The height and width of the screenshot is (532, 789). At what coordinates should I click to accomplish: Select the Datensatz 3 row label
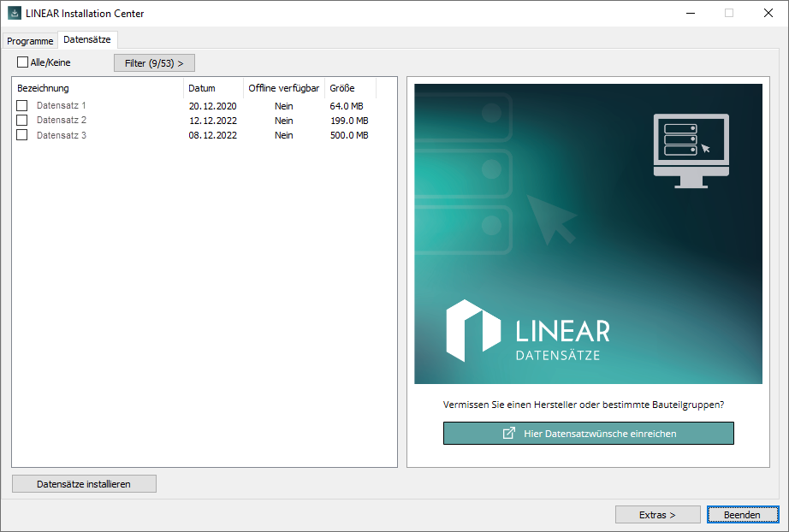click(x=62, y=135)
